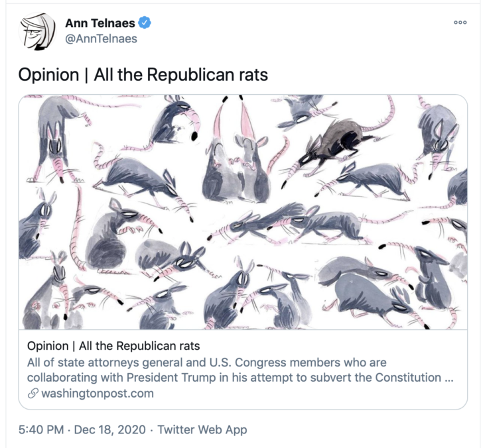Select the Dec 18, 2020 date

[110, 429]
